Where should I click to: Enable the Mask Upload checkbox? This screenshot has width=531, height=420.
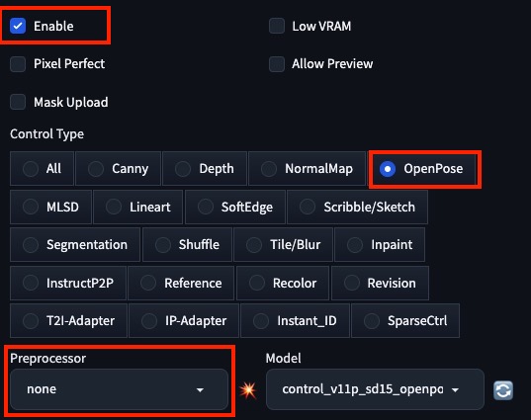point(18,102)
